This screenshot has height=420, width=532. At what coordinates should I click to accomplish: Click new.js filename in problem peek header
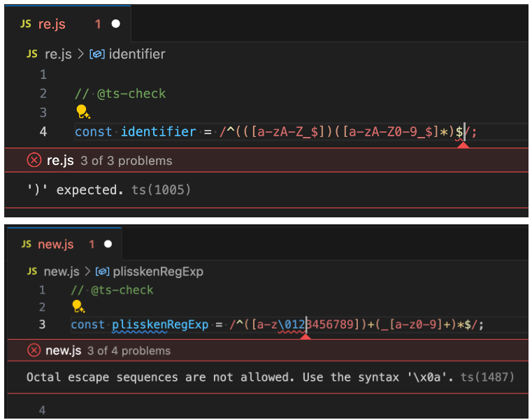pyautogui.click(x=64, y=350)
